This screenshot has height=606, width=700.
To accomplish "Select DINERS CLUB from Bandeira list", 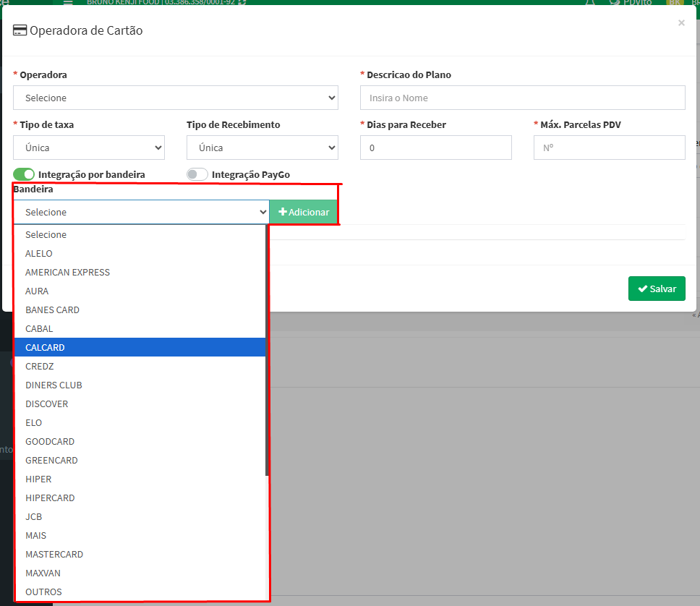I will click(x=140, y=385).
